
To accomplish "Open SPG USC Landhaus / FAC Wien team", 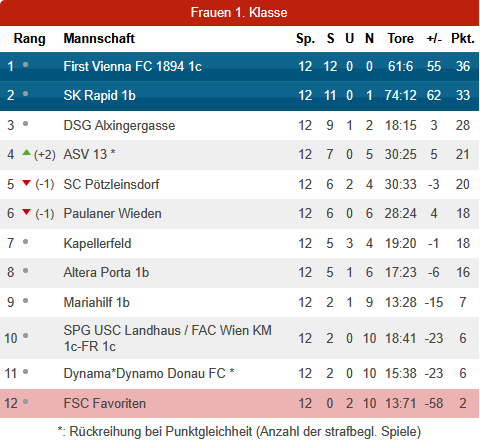I will [168, 338].
